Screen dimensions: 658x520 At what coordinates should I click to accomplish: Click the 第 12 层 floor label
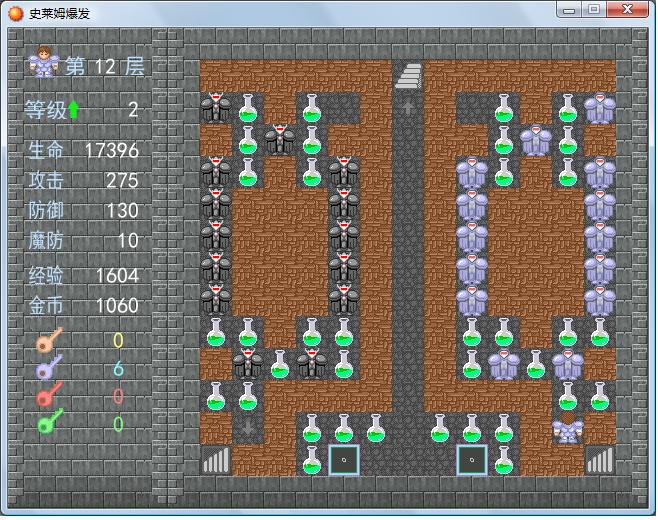coord(105,67)
